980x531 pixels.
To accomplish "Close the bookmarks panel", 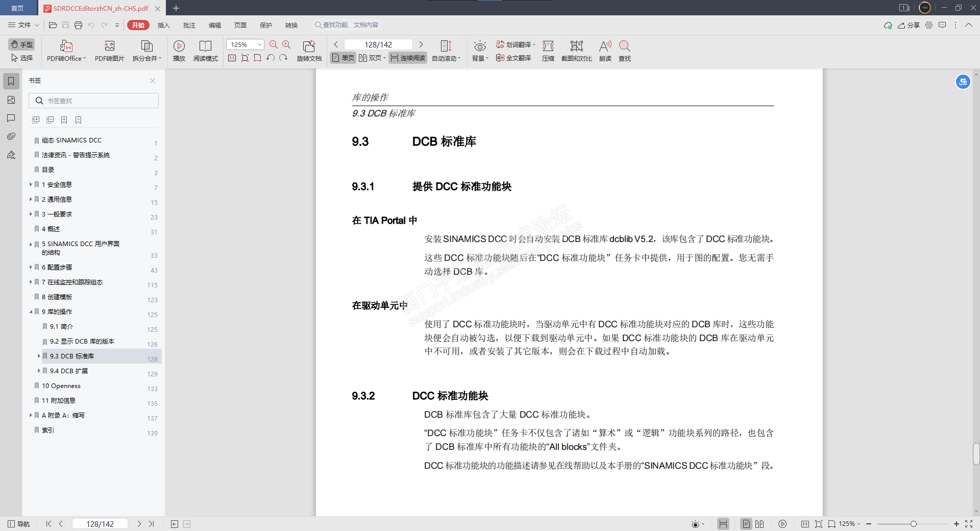I will (x=153, y=81).
